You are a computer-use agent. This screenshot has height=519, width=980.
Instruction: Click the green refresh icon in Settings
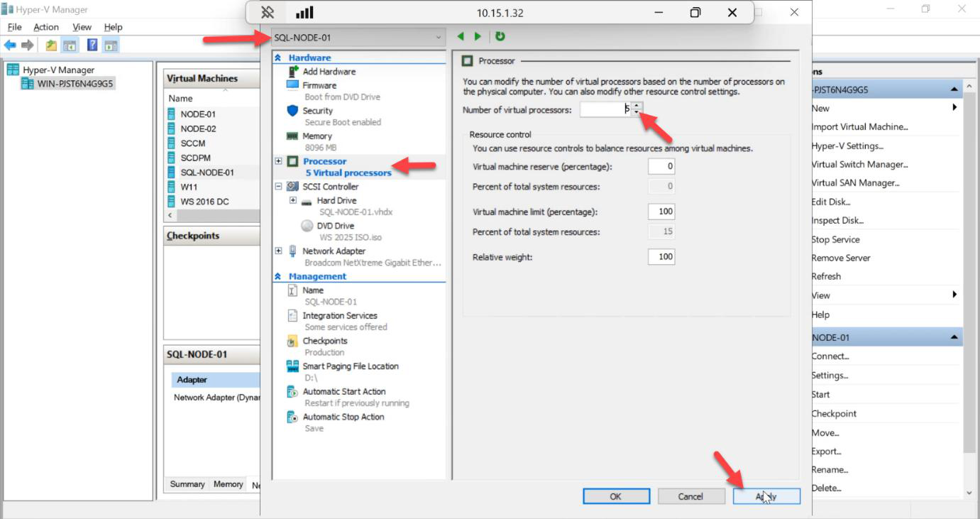[x=500, y=36]
